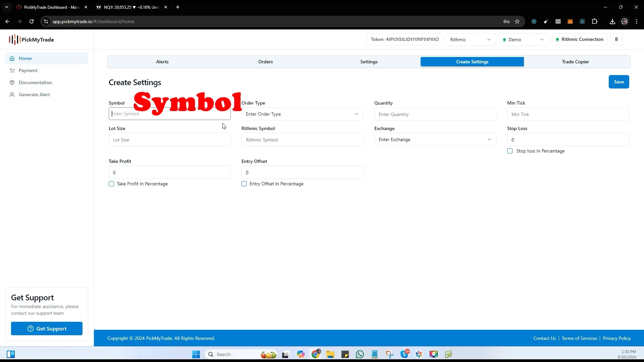
Task: Focus the Quantity input field
Action: pyautogui.click(x=435, y=114)
